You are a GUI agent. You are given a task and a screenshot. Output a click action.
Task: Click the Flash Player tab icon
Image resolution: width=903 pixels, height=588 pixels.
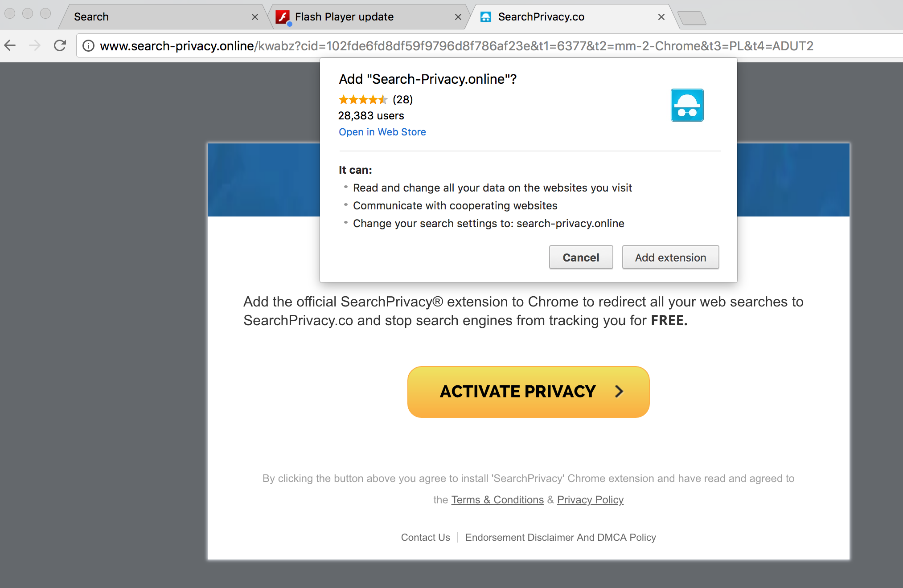283,17
